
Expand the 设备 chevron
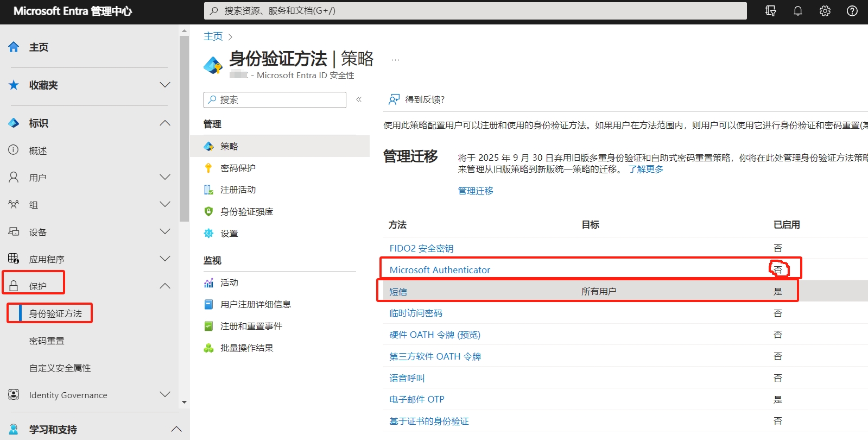coord(165,231)
